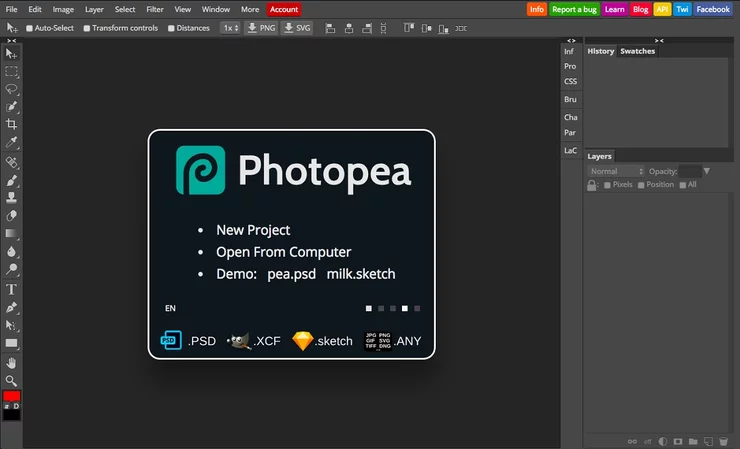The width and height of the screenshot is (740, 449).
Task: Enable Auto-Select checkbox
Action: point(29,28)
